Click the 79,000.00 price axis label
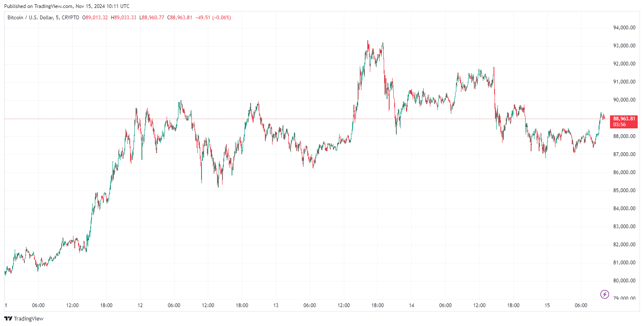The height and width of the screenshot is (326, 644). pyautogui.click(x=623, y=299)
